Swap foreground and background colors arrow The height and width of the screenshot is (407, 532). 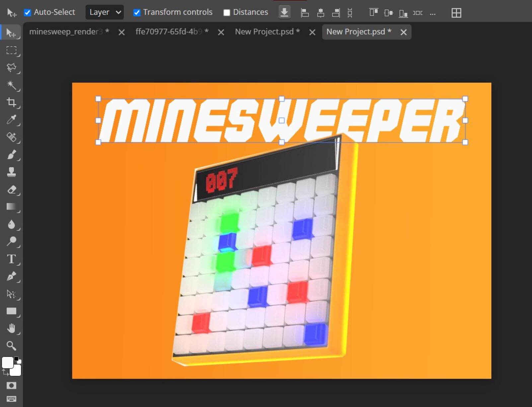click(5, 373)
